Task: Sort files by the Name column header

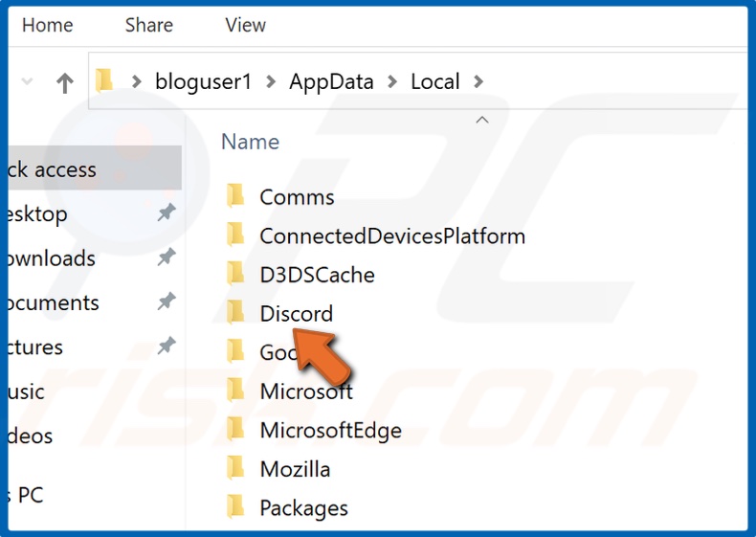Action: pyautogui.click(x=250, y=142)
